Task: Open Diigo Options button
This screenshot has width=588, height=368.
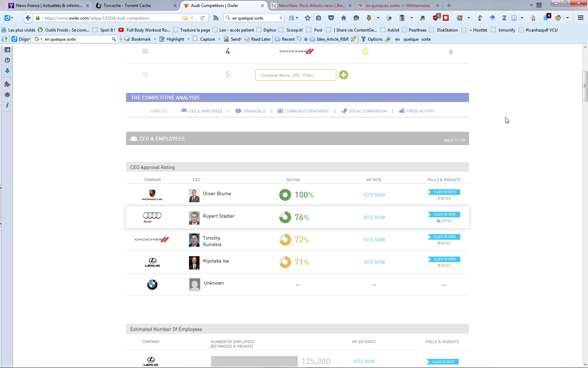Action: (x=372, y=39)
